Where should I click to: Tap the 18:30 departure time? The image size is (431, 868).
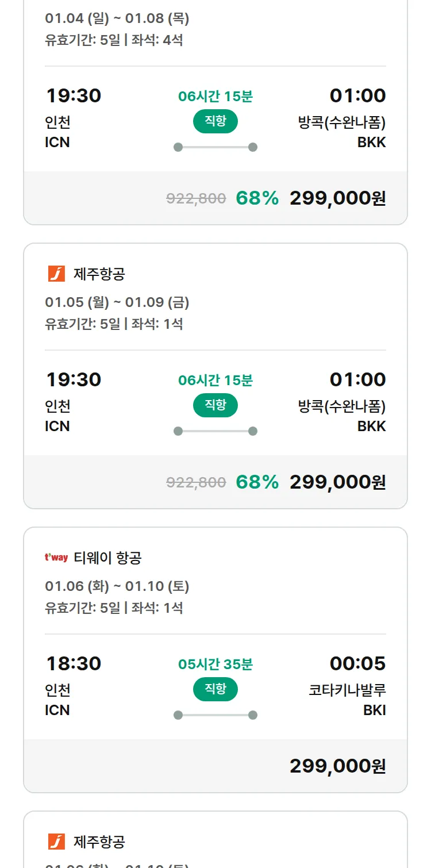74,663
